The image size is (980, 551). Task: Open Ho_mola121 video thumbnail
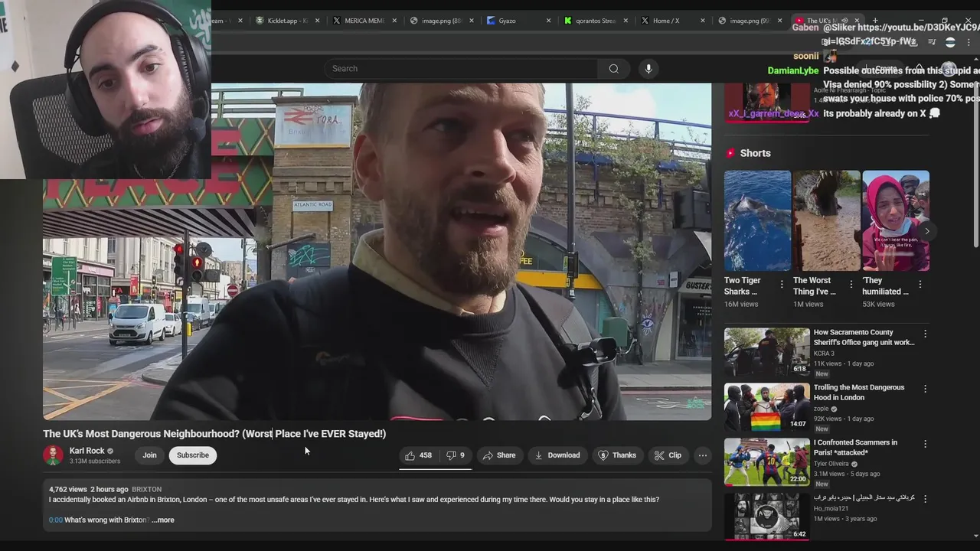tap(766, 517)
